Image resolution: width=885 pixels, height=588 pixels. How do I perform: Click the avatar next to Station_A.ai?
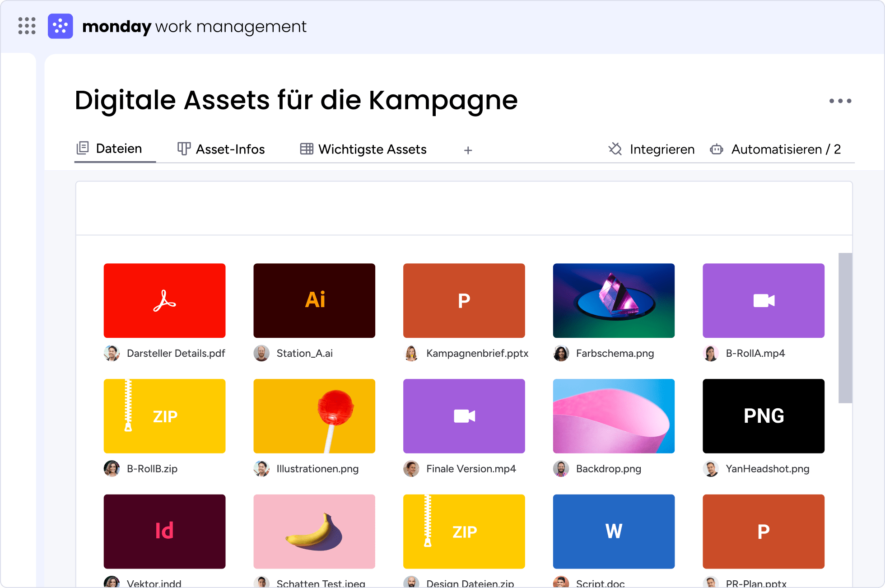pos(261,353)
